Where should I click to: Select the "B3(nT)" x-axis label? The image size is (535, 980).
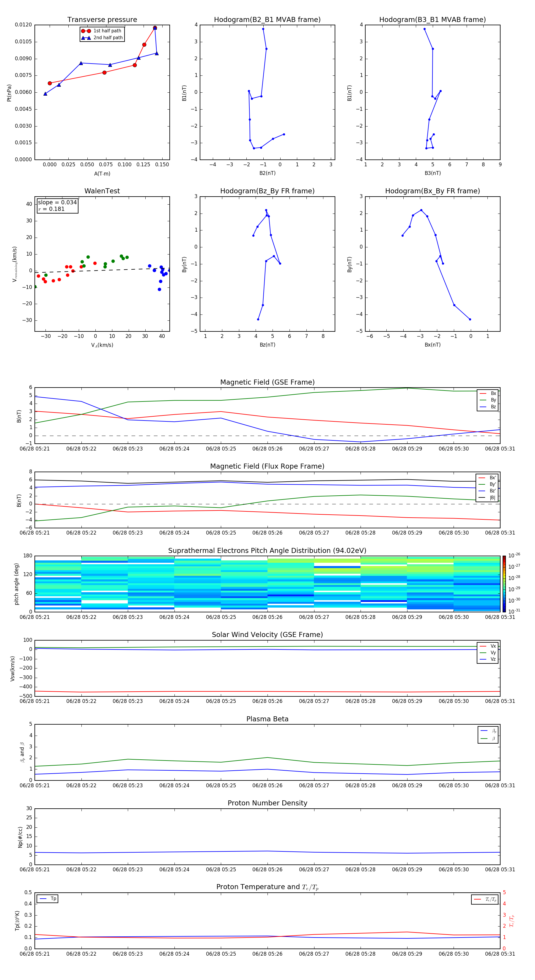[x=432, y=173]
